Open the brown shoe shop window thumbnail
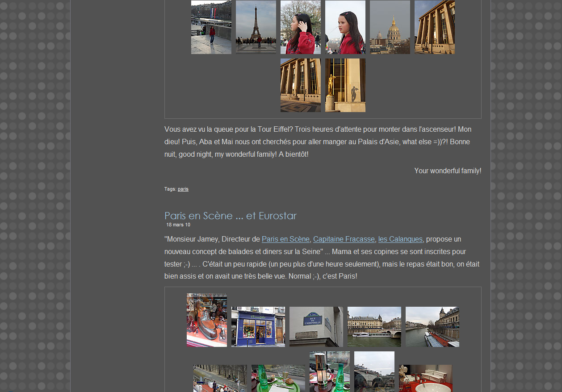Screen dimensions: 562x392 click(x=206, y=320)
